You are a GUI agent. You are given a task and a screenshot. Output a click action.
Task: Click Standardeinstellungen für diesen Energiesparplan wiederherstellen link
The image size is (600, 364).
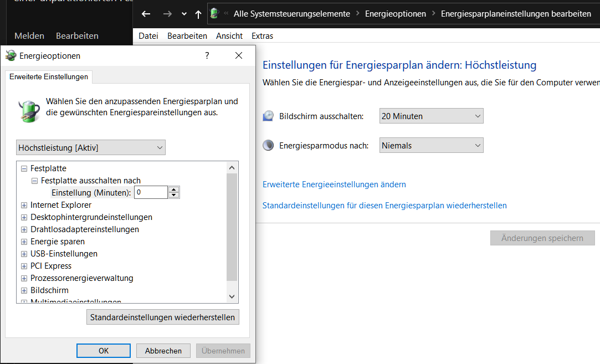(x=384, y=206)
